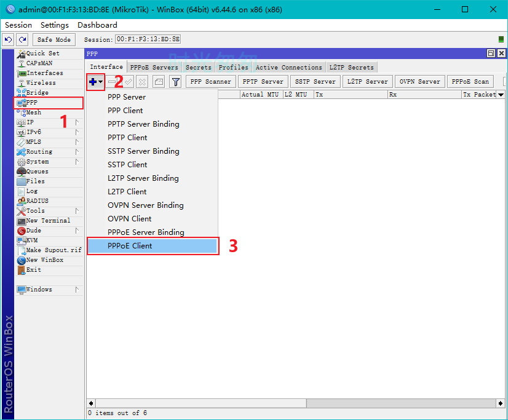Click the disable X icon in toolbar

click(142, 82)
